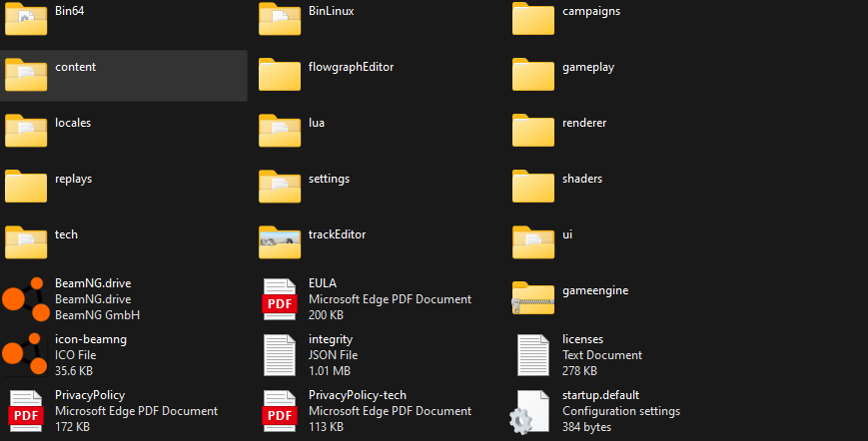Select the campaigns folder icon
The image size is (868, 441).
click(533, 19)
